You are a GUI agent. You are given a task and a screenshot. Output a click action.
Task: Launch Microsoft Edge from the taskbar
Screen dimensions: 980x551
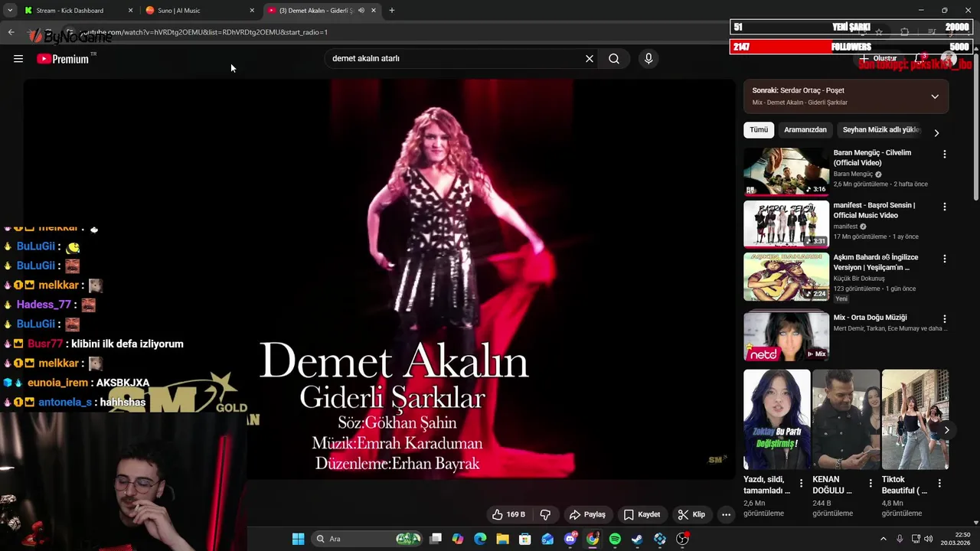pos(480,539)
